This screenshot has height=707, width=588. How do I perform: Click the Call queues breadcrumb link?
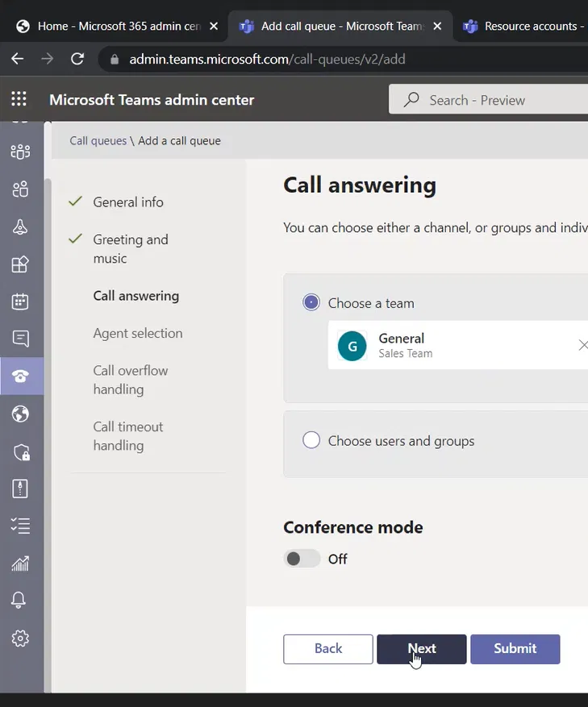pos(98,140)
